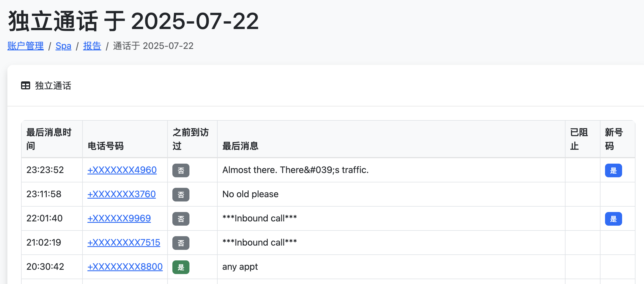
Task: Click the blue 是 badge in the 22:01:40 row
Action: (x=614, y=219)
